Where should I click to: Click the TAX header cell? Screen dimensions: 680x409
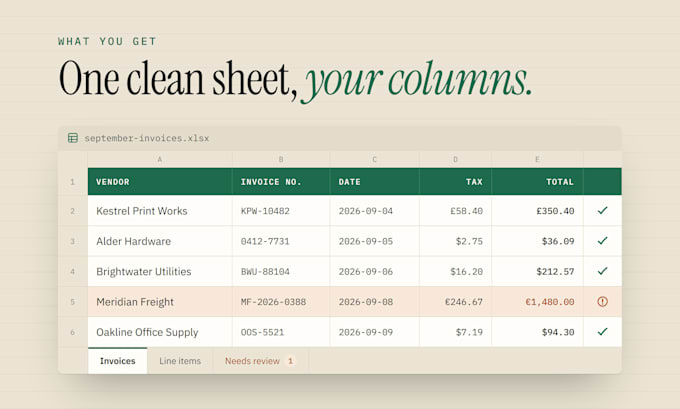pyautogui.click(x=455, y=182)
